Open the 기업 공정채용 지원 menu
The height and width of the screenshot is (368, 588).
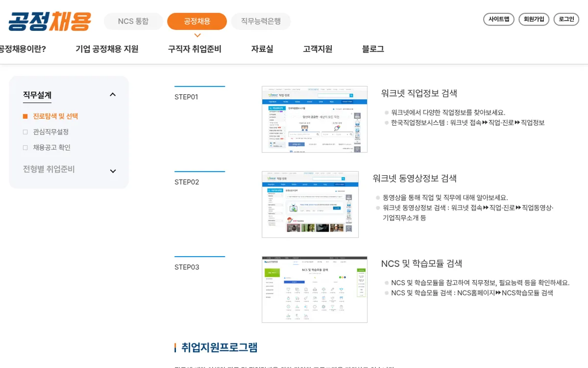pyautogui.click(x=107, y=49)
